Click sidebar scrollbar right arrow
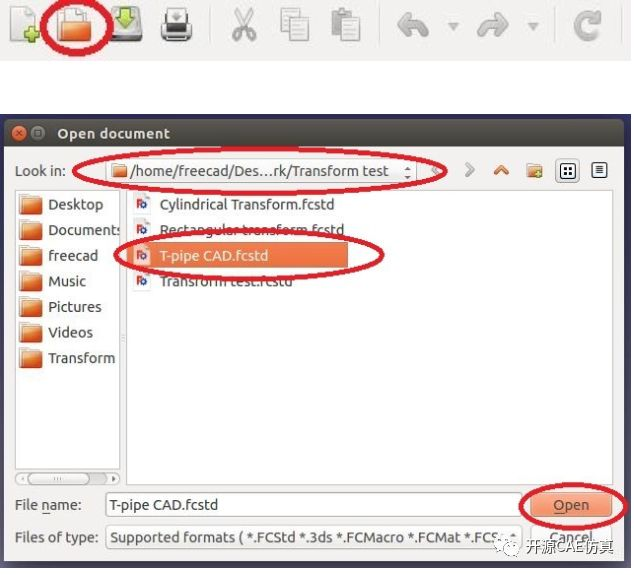 pyautogui.click(x=114, y=479)
